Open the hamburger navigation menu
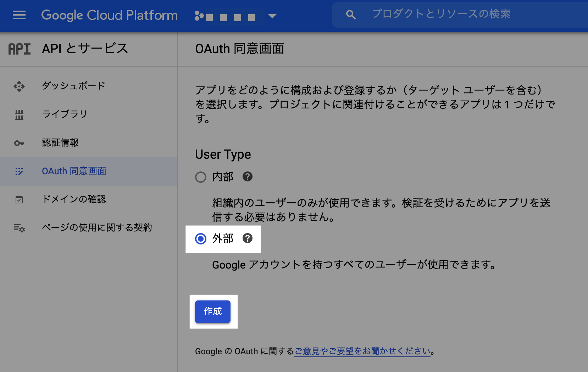Image resolution: width=588 pixels, height=372 pixels. pos(19,15)
